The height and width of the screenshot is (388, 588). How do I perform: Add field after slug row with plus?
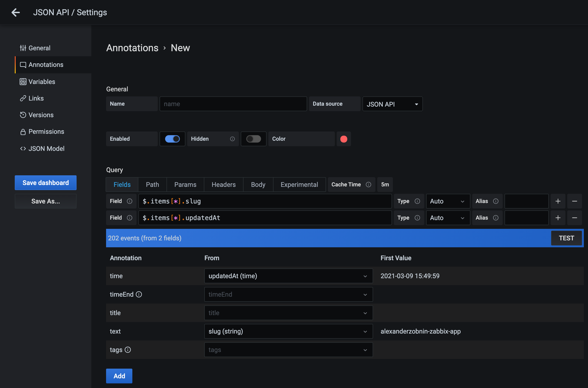[558, 201]
